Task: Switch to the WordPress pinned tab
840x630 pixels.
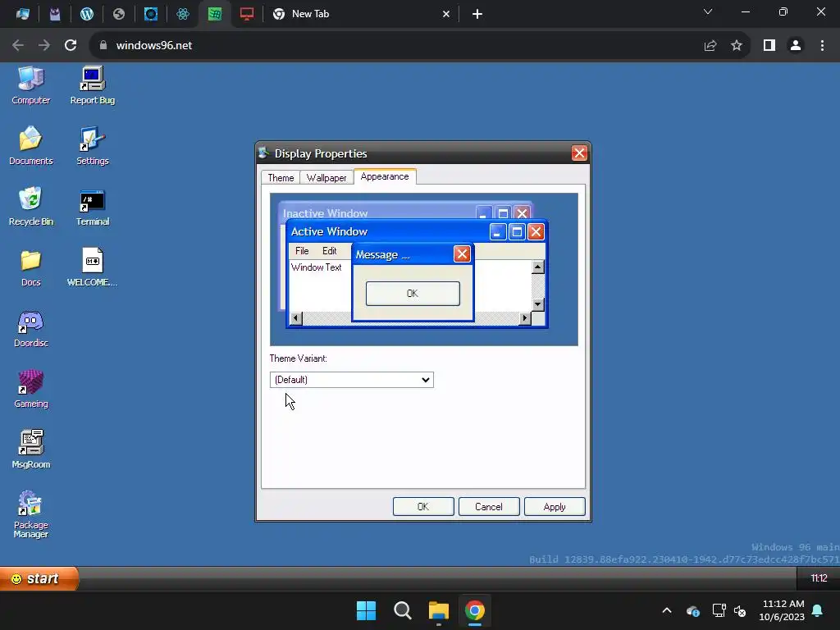Action: (87, 14)
